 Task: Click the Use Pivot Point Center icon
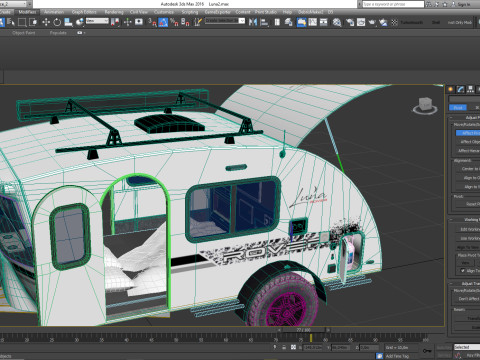[x=115, y=22]
